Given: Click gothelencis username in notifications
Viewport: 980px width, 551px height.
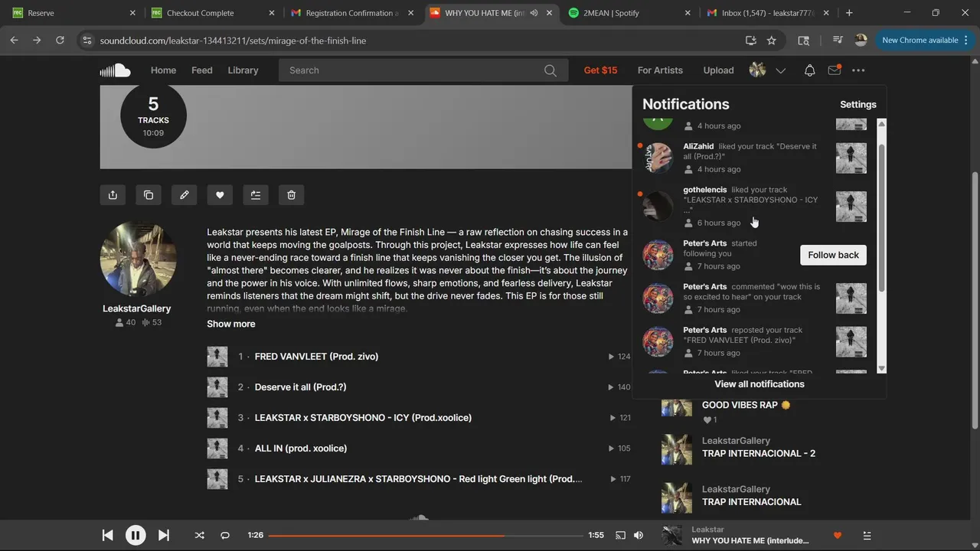Looking at the screenshot, I should pyautogui.click(x=705, y=190).
